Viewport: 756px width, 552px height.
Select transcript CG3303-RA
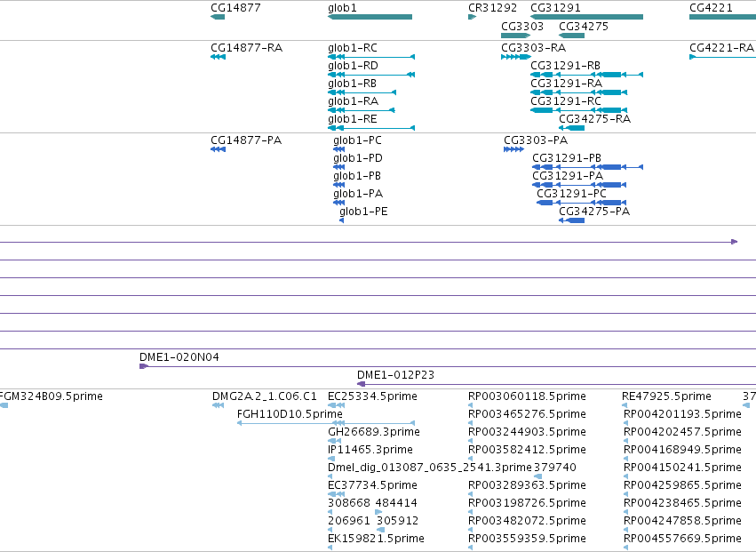pos(516,57)
